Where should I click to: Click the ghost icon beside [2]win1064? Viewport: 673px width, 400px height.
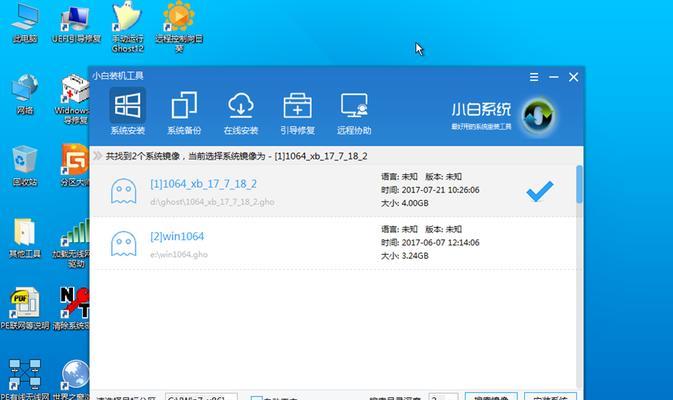coord(124,243)
